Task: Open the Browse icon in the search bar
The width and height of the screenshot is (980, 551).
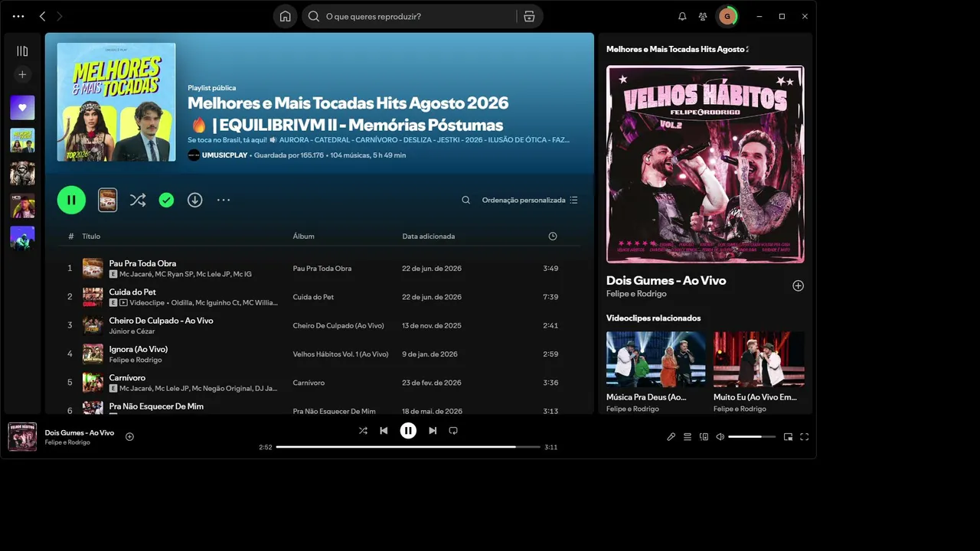Action: pos(529,16)
